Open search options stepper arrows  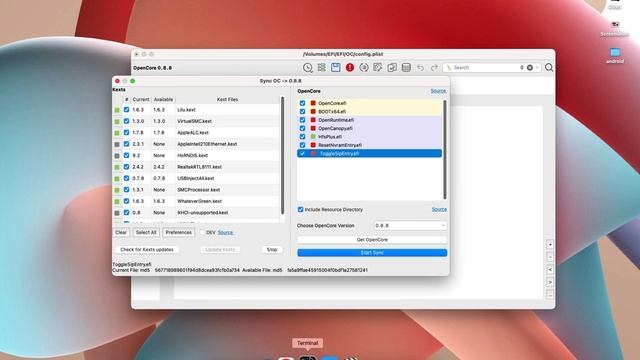pos(522,67)
